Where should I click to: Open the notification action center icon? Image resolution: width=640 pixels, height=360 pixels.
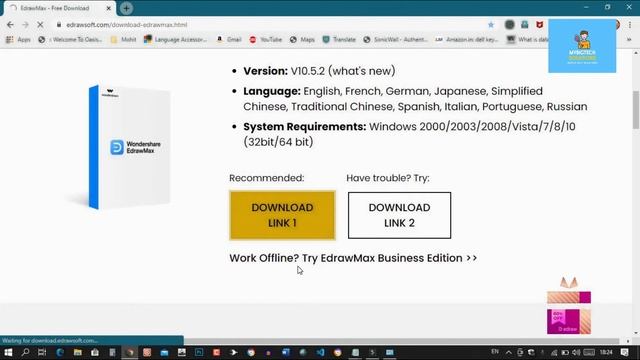click(x=625, y=352)
